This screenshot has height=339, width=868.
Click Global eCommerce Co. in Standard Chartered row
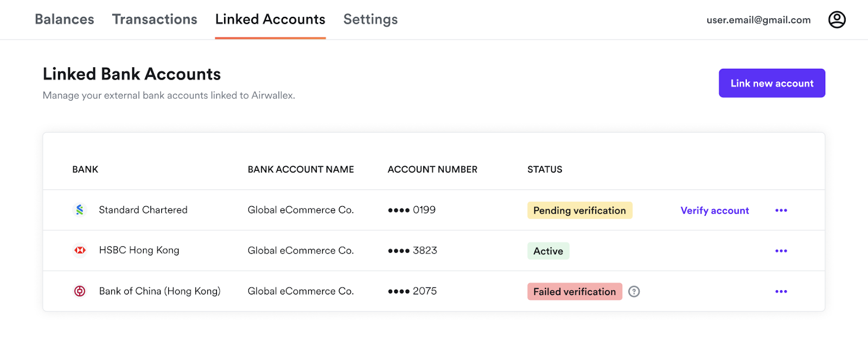pyautogui.click(x=301, y=210)
